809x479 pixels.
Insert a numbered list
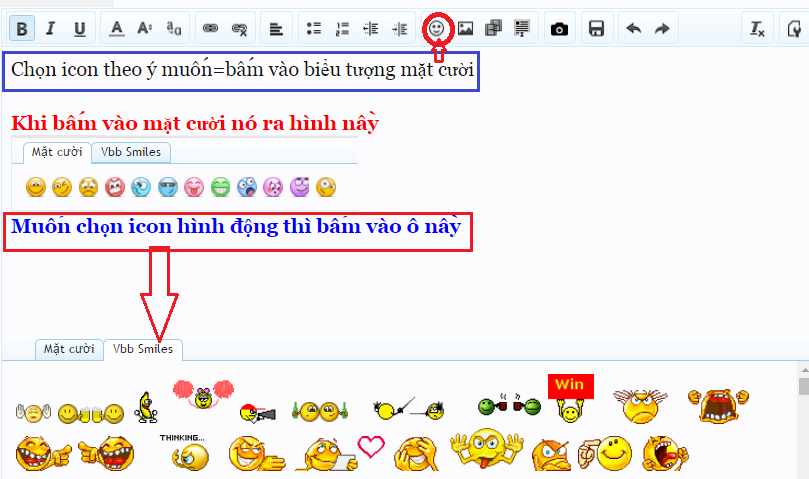(342, 29)
